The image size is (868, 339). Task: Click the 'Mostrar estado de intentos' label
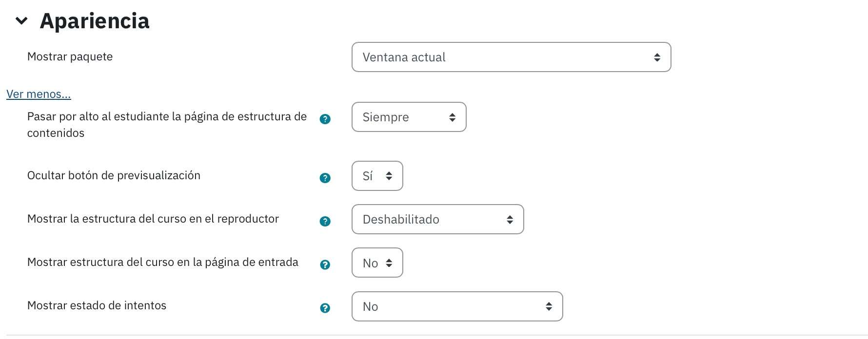(x=97, y=305)
